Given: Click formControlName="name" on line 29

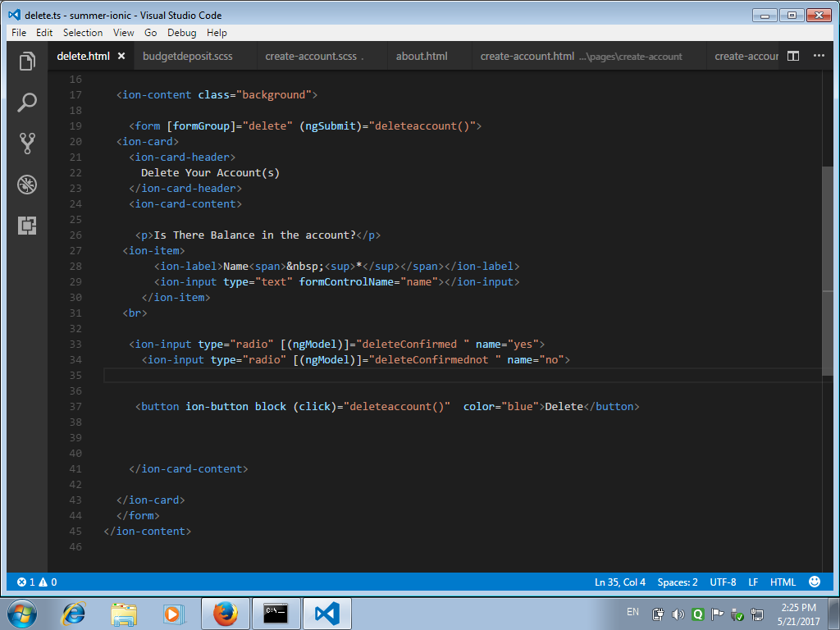Looking at the screenshot, I should (x=368, y=281).
